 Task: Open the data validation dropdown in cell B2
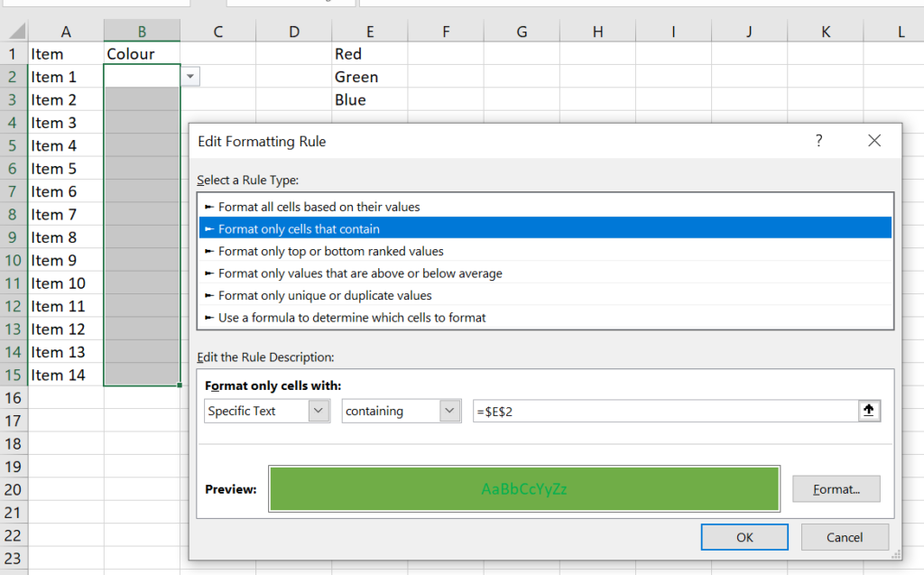pyautogui.click(x=189, y=77)
